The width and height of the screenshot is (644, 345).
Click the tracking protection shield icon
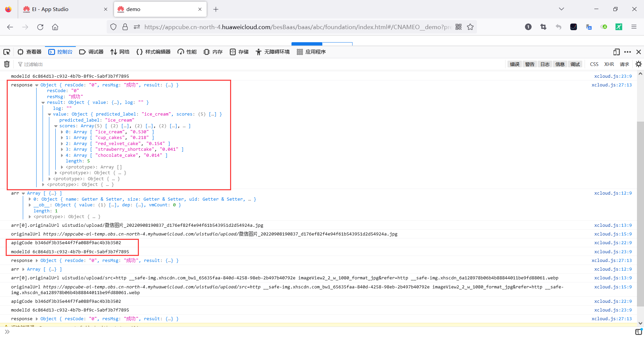click(113, 27)
